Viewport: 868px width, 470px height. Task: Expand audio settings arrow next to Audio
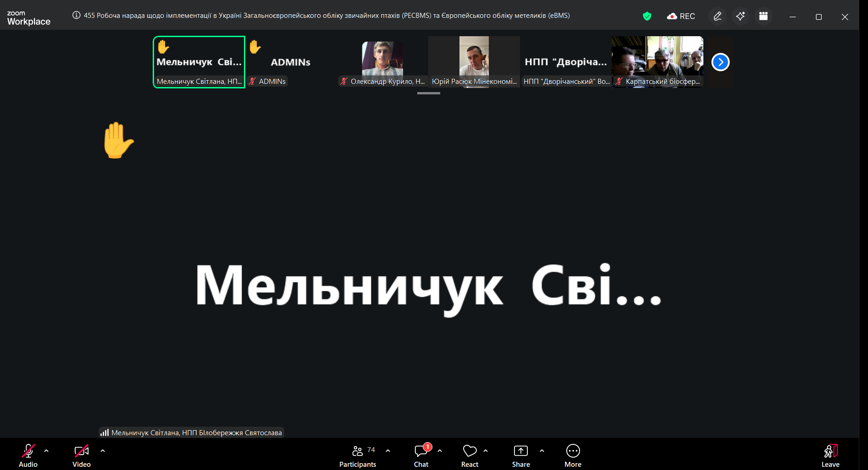46,451
